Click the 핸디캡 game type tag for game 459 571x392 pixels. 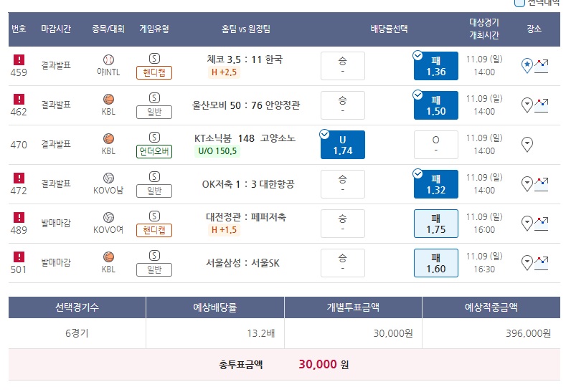click(x=154, y=72)
